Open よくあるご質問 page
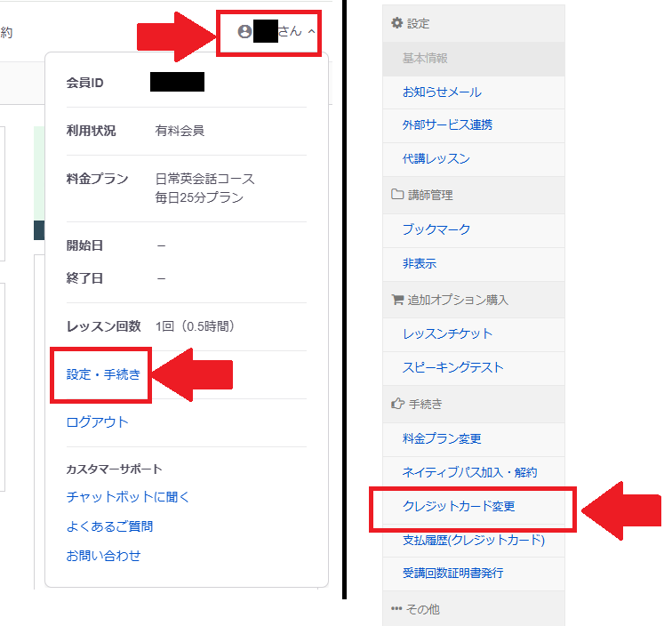672x626 pixels. [x=109, y=526]
